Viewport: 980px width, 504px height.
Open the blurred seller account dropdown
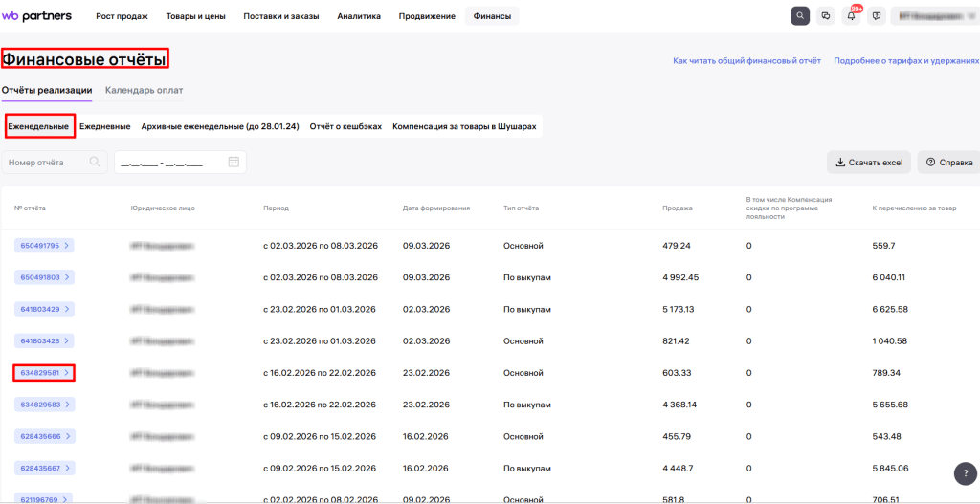pos(935,16)
